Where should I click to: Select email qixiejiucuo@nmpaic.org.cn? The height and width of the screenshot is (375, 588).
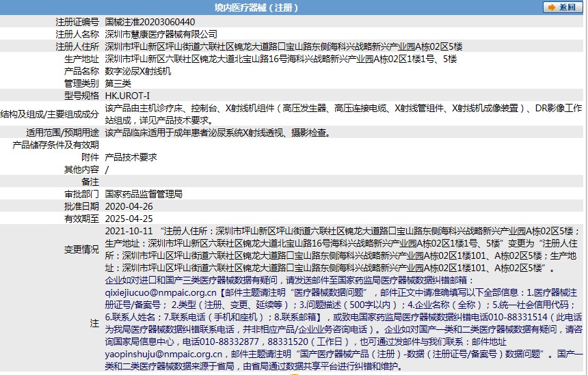click(x=161, y=292)
